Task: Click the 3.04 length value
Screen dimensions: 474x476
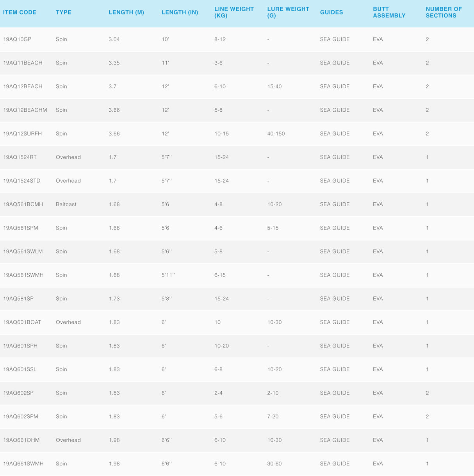Action: click(x=114, y=39)
